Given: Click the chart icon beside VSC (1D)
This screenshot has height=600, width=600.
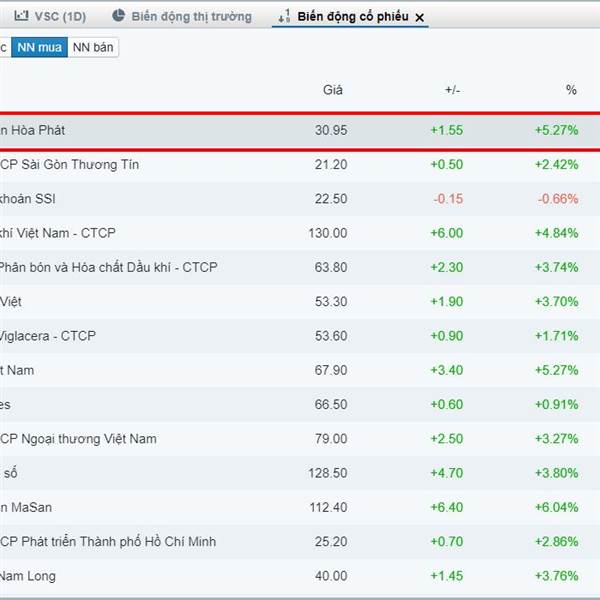Looking at the screenshot, I should click(x=21, y=16).
